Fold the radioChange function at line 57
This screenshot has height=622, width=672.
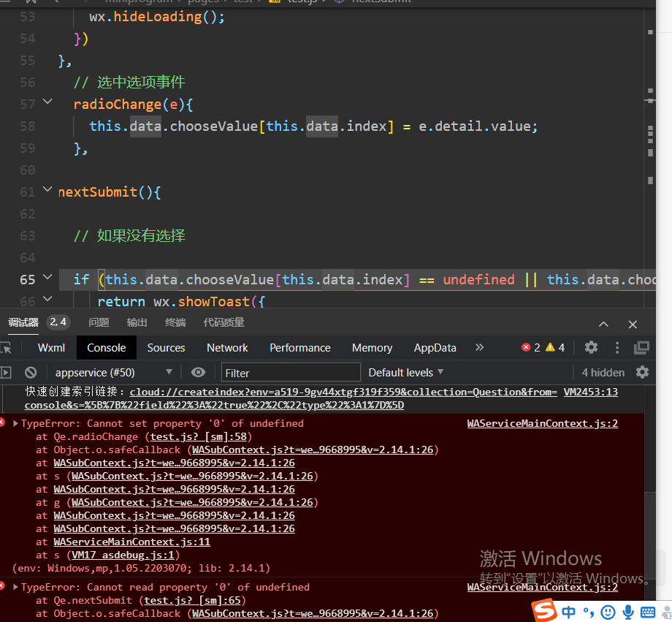[47, 102]
